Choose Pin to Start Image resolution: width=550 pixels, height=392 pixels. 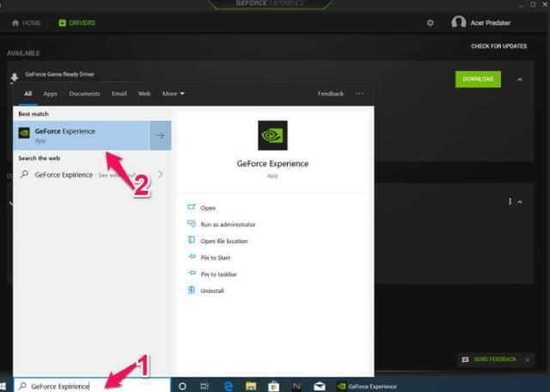[x=216, y=258]
